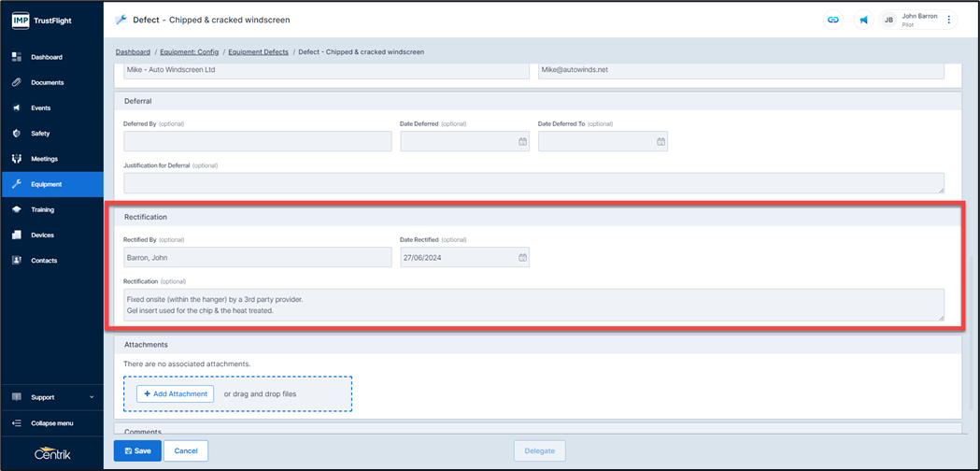This screenshot has width=980, height=471.
Task: Click the link icon in top header
Action: (x=832, y=20)
